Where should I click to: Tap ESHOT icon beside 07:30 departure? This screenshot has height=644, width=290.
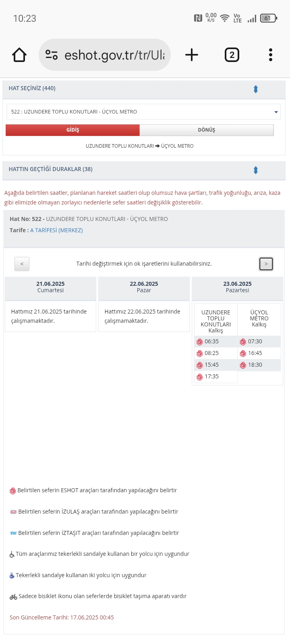tap(243, 342)
